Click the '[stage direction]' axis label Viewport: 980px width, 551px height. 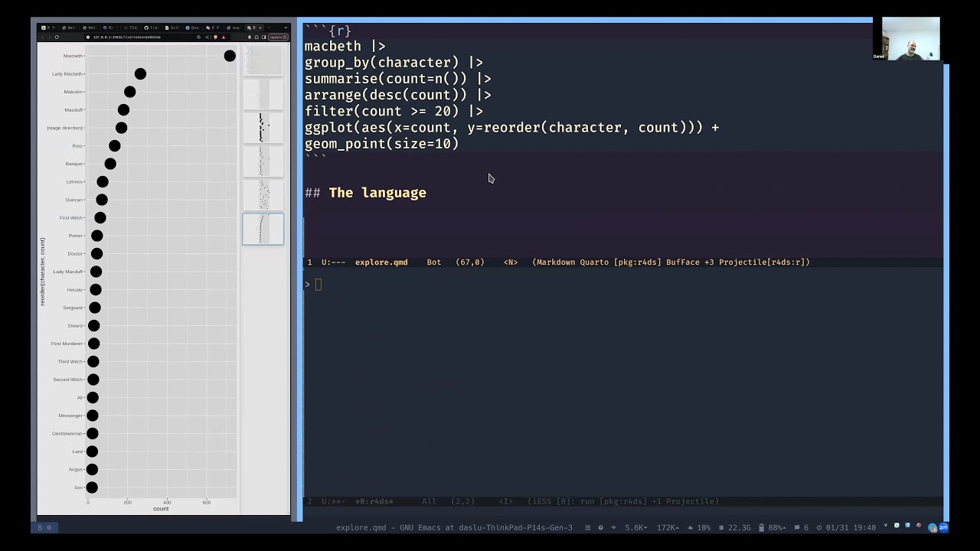(x=65, y=128)
